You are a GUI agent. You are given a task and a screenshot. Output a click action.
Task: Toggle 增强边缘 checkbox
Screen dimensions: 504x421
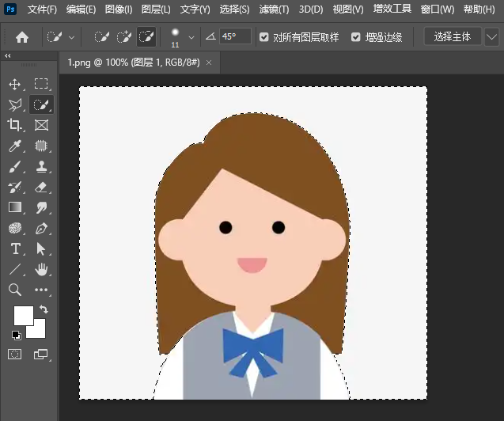(356, 37)
